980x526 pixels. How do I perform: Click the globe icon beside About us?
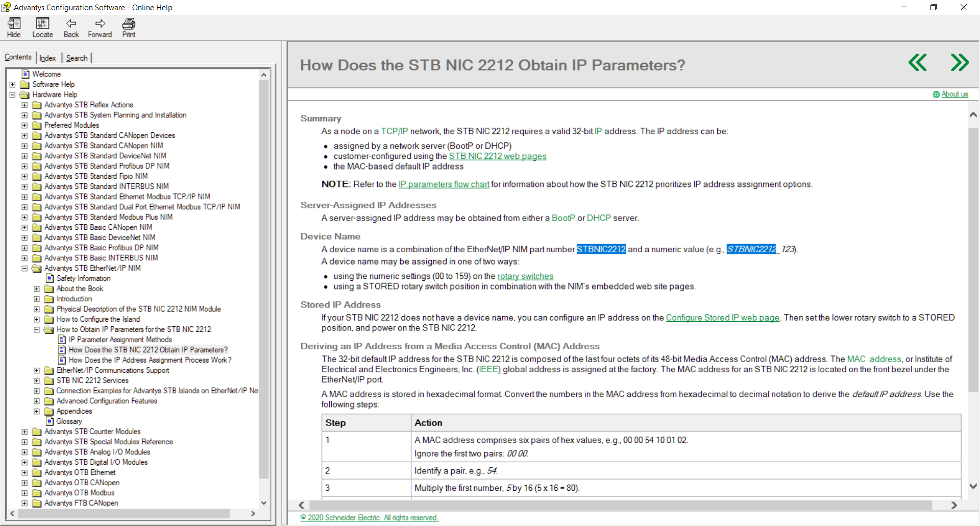936,94
